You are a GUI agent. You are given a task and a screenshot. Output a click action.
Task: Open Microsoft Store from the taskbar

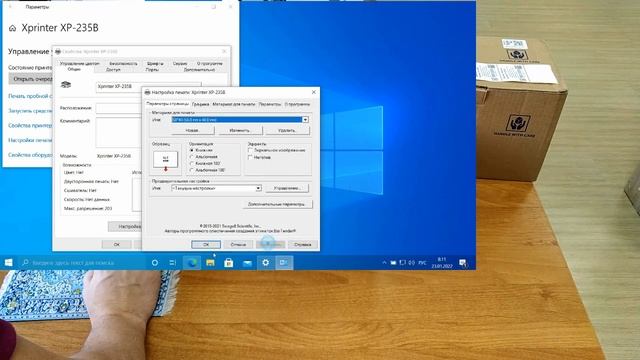(229, 263)
